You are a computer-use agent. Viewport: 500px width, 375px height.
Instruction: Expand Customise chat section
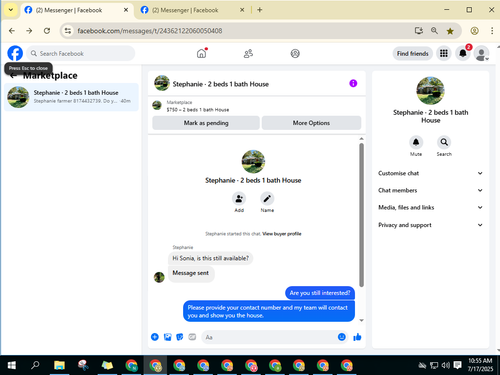pos(430,173)
